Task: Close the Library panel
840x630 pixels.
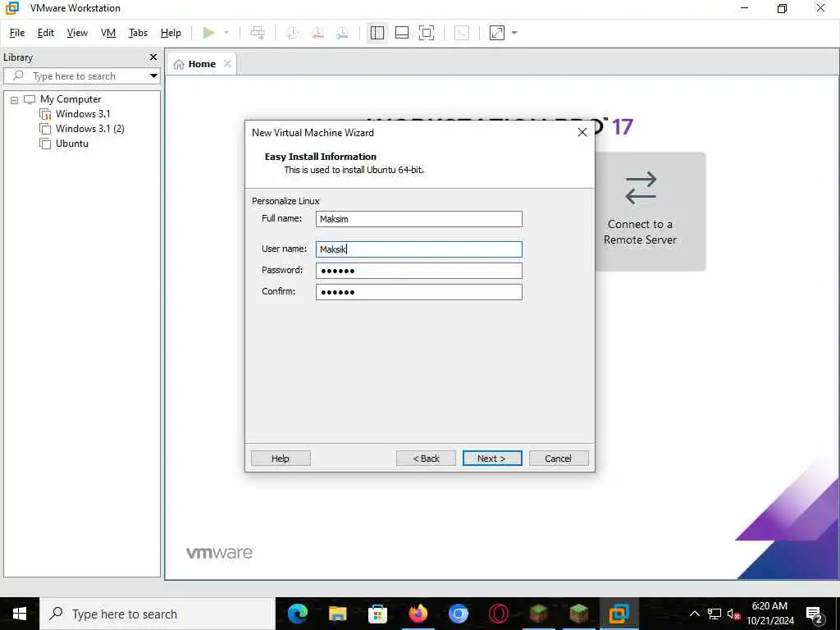Action: [153, 57]
